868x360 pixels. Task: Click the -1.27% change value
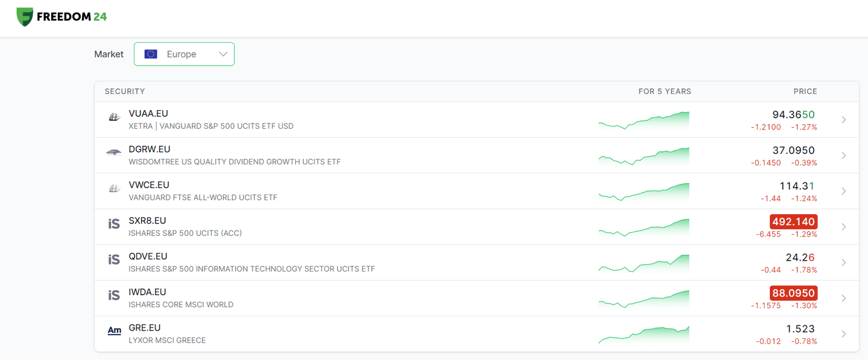click(x=804, y=127)
